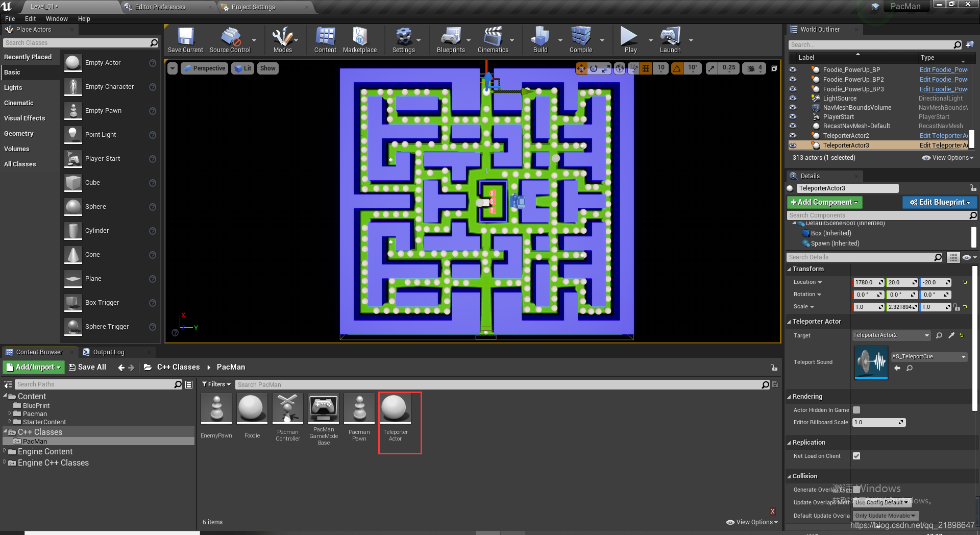Image resolution: width=980 pixels, height=535 pixels.
Task: Select the Box Trigger placement icon
Action: [x=73, y=303]
